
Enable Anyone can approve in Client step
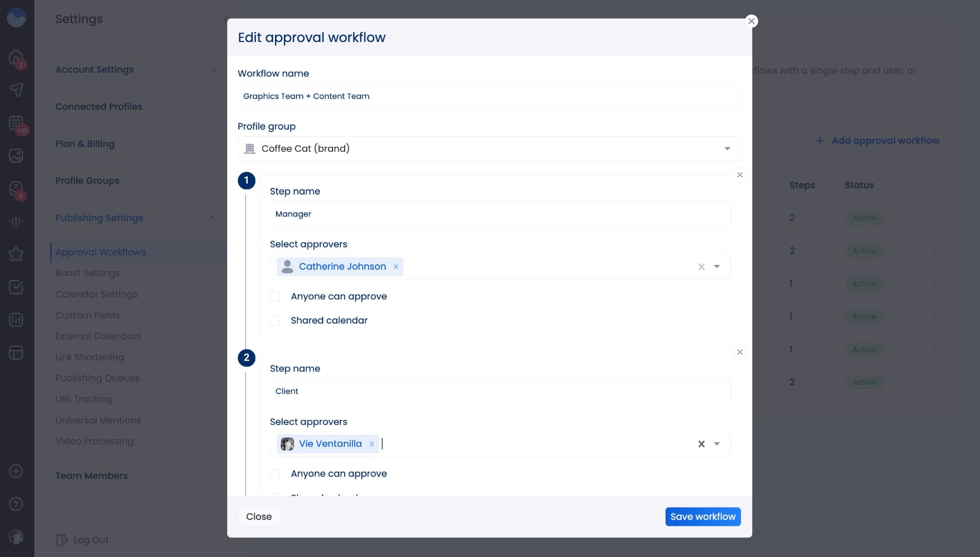pyautogui.click(x=275, y=474)
